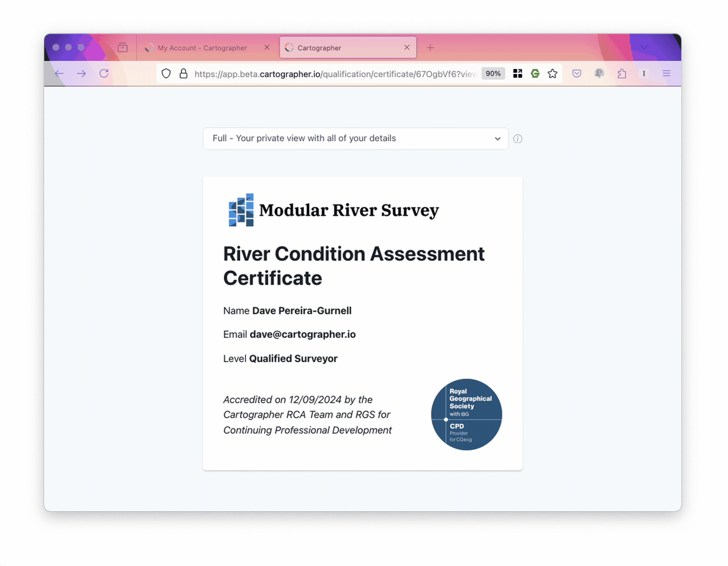Click the 'I' extension icon in toolbar
Viewport: 728px width, 566px height.
tap(644, 73)
